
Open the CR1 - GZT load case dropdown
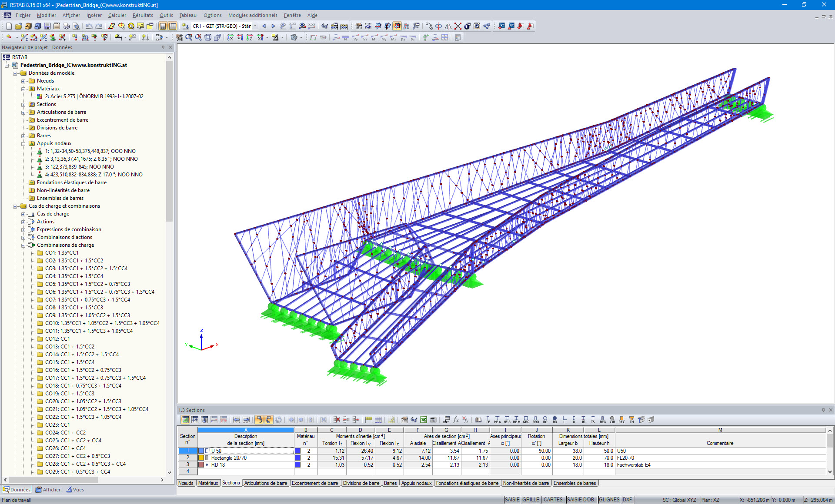point(257,26)
